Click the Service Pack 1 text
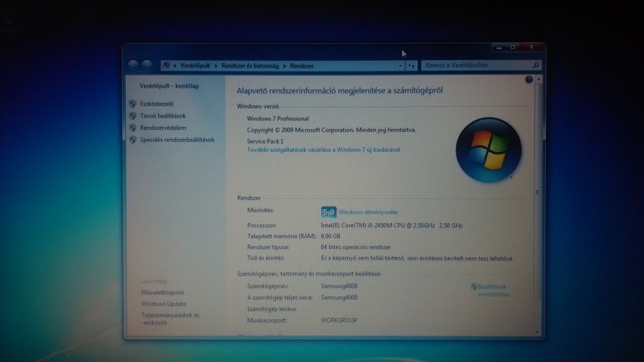Viewport: 644px width, 362px height. point(265,141)
